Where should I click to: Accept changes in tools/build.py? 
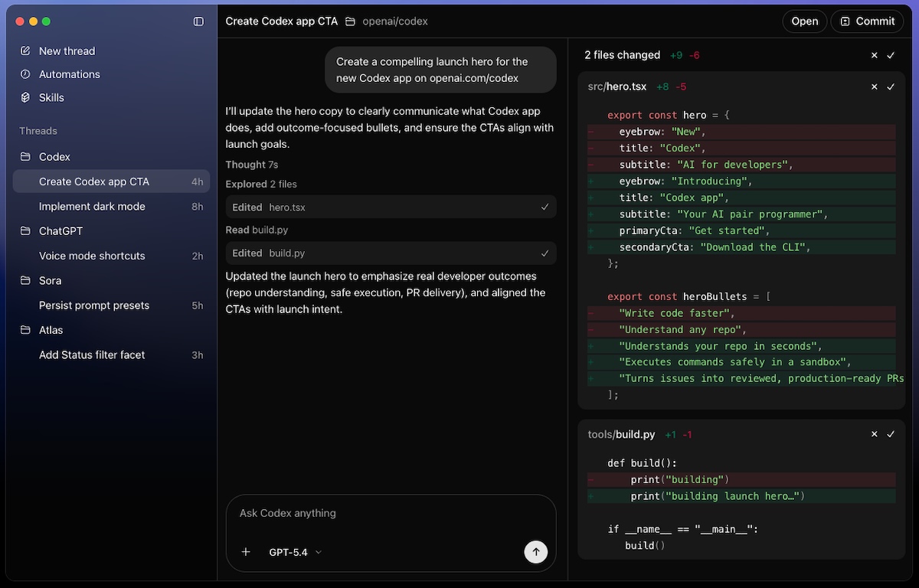point(891,434)
